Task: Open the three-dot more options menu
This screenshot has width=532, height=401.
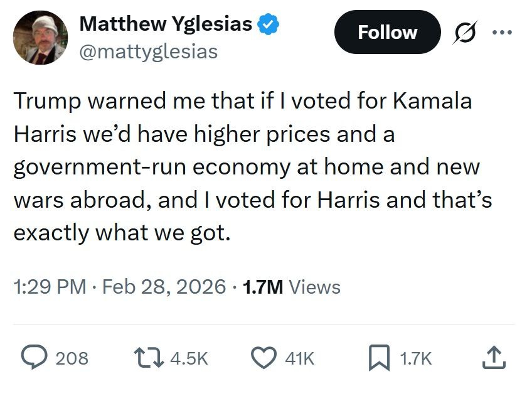Action: (x=503, y=33)
